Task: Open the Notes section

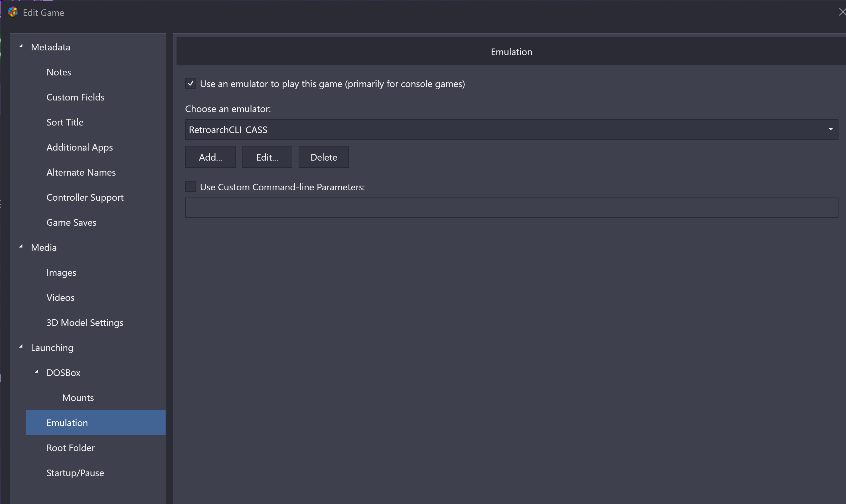Action: (x=59, y=72)
